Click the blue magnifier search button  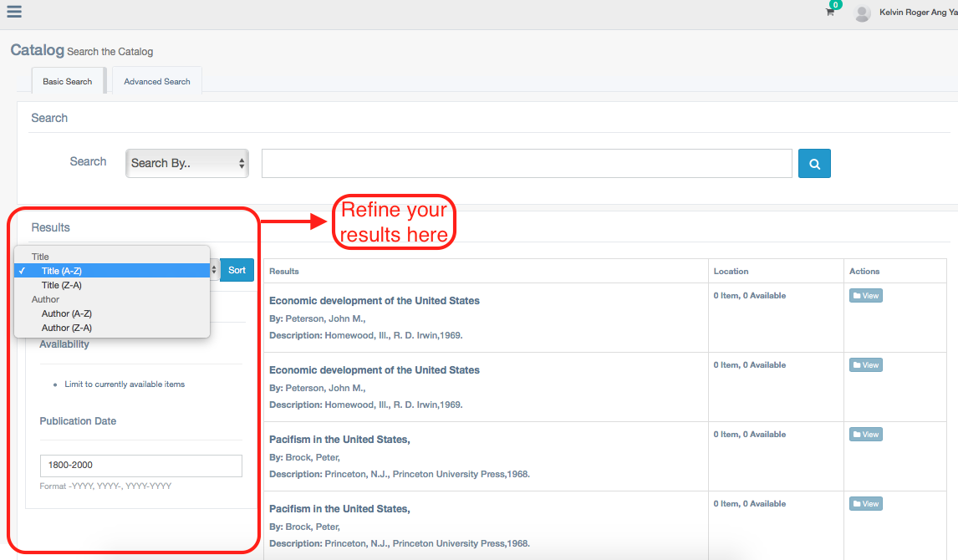click(x=814, y=164)
